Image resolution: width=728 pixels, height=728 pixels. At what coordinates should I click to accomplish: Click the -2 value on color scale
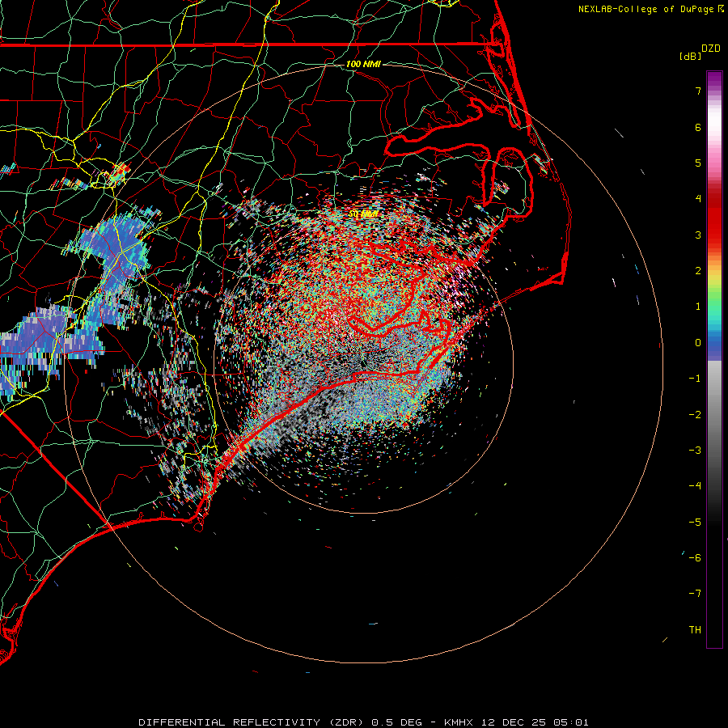click(695, 415)
